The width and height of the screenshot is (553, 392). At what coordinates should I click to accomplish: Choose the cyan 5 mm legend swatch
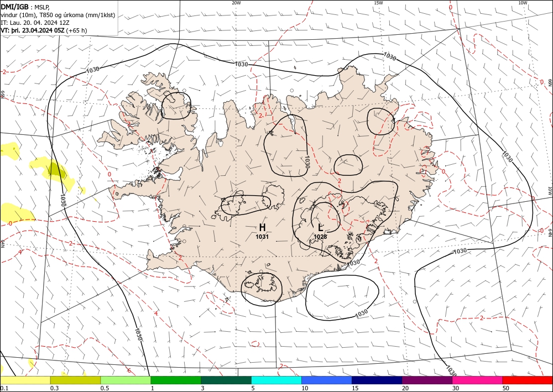(276, 380)
